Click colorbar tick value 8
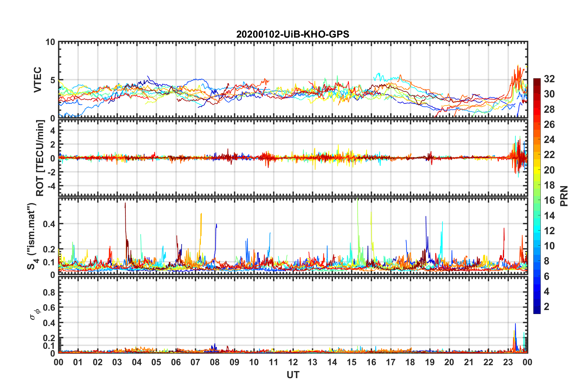The width and height of the screenshot is (586, 392). click(x=547, y=261)
